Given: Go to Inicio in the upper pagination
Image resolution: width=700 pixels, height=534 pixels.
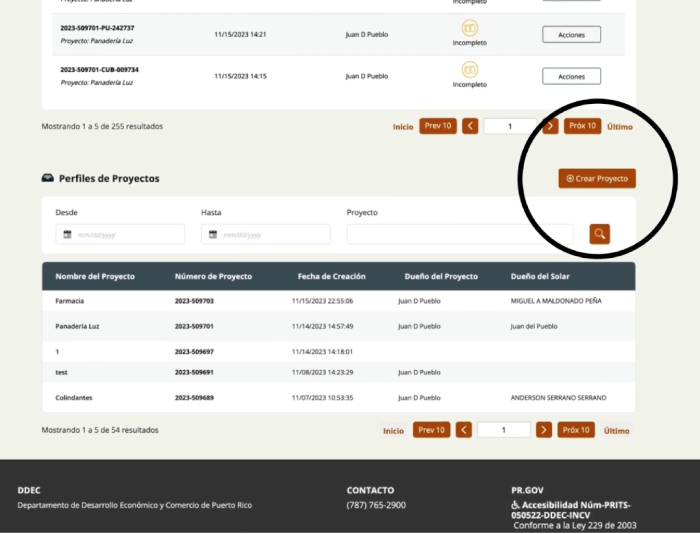Looking at the screenshot, I should point(403,127).
